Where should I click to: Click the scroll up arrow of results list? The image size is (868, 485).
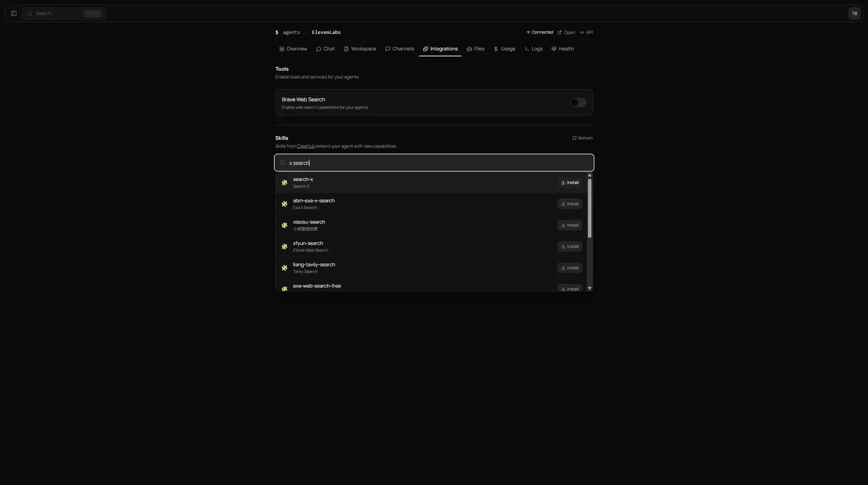590,175
